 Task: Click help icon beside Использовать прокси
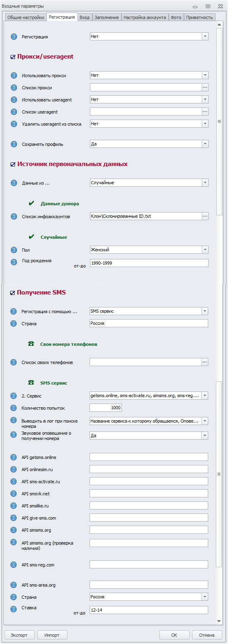14,76
